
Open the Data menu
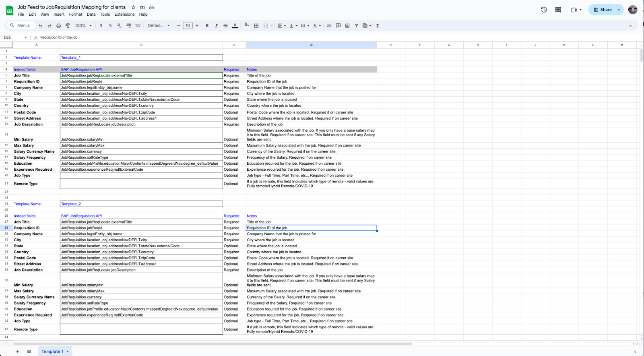[91, 14]
